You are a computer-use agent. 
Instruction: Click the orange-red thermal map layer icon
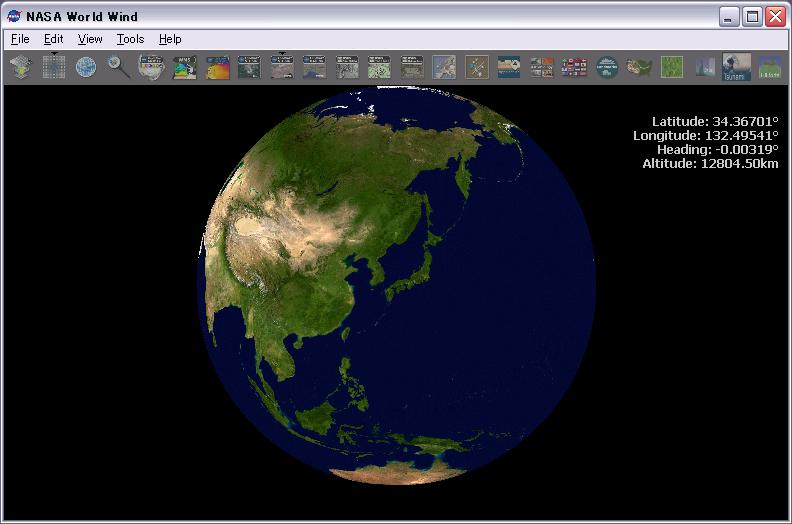[x=217, y=67]
